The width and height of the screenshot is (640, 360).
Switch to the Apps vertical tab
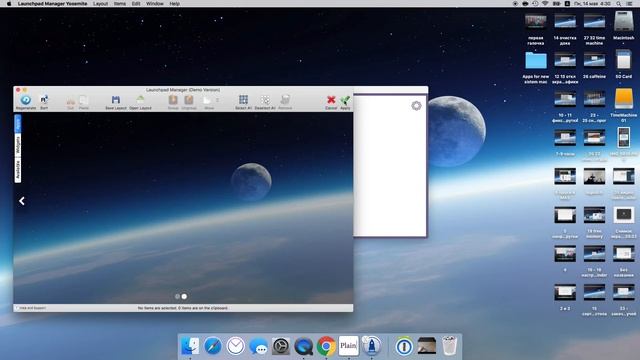pyautogui.click(x=18, y=124)
